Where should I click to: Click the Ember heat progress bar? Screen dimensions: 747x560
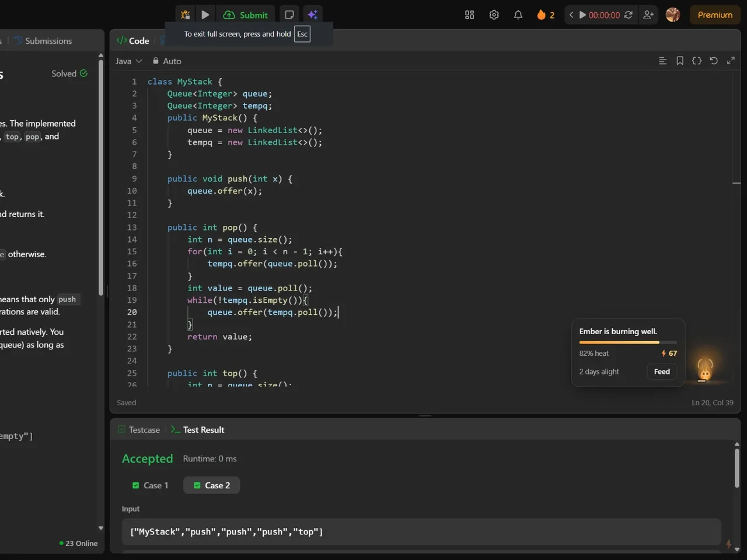pyautogui.click(x=628, y=342)
